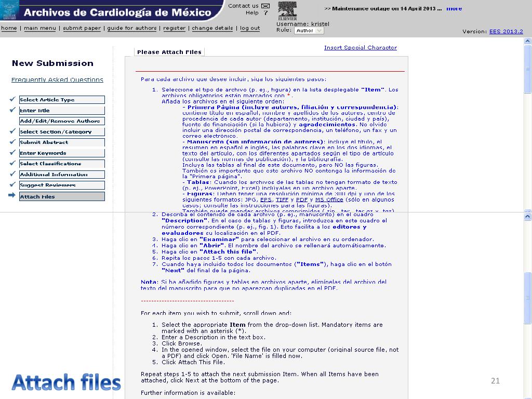Image resolution: width=532 pixels, height=399 pixels.
Task: Click the Elsevier tree logo
Action: (x=287, y=10)
